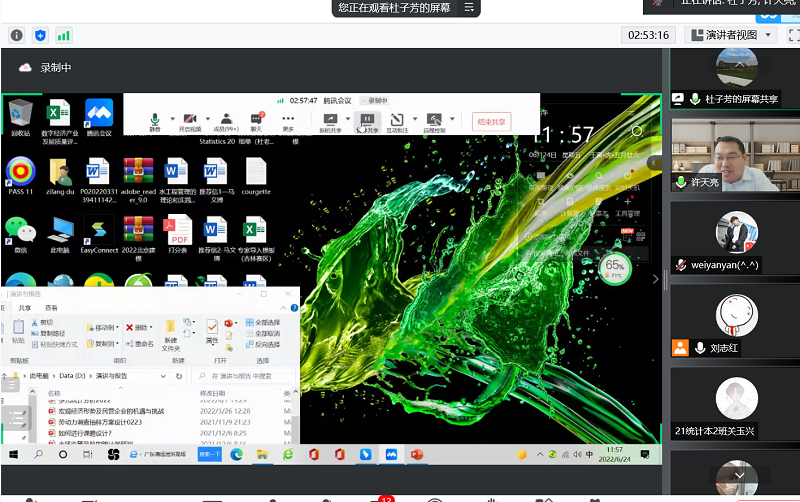This screenshot has width=800, height=502.
Task: Open the 复制到 copy-to dropdown
Action: [x=103, y=344]
